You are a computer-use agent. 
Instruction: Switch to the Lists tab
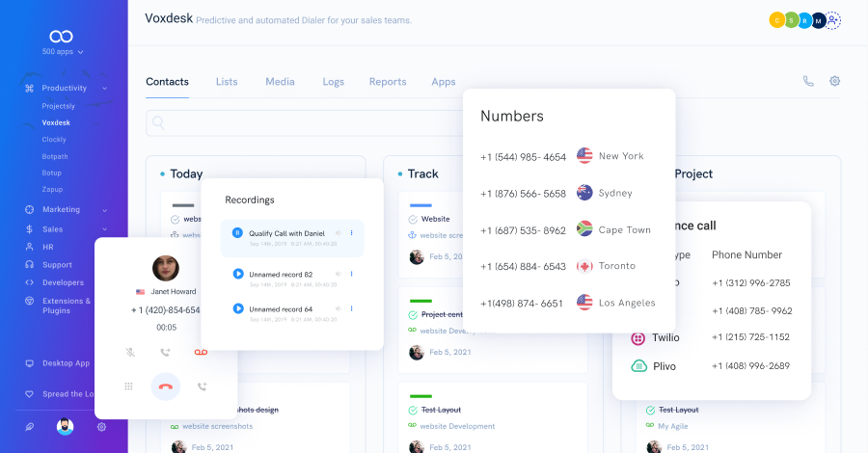[227, 82]
